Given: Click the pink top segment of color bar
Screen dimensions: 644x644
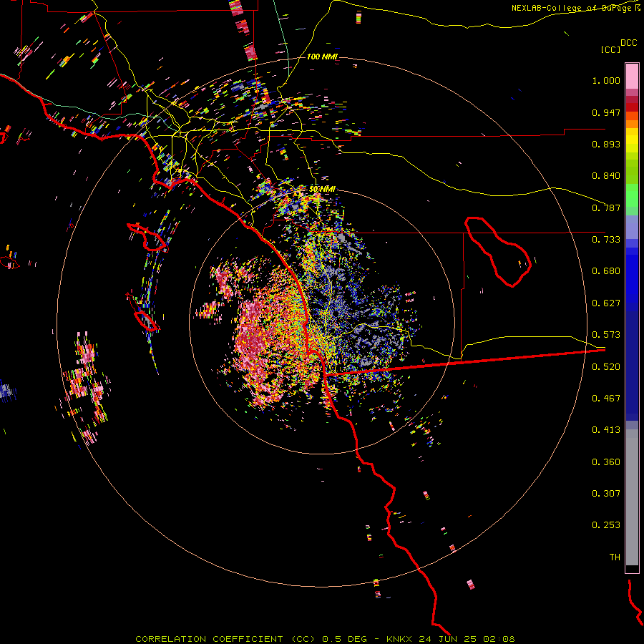Looking at the screenshot, I should click(632, 77).
